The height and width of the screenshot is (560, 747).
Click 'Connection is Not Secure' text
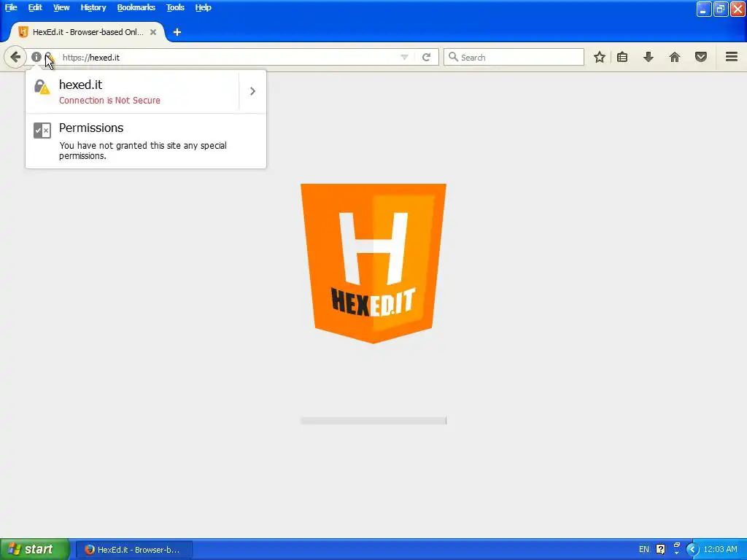[109, 101]
